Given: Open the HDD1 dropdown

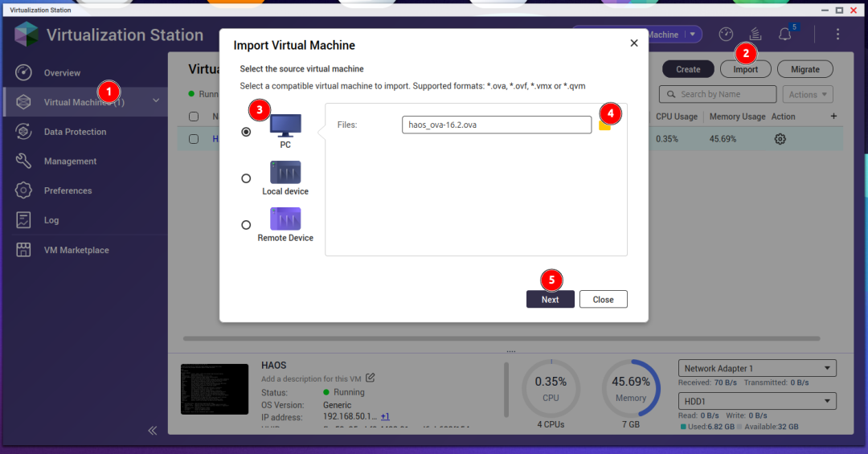Looking at the screenshot, I should [x=757, y=401].
